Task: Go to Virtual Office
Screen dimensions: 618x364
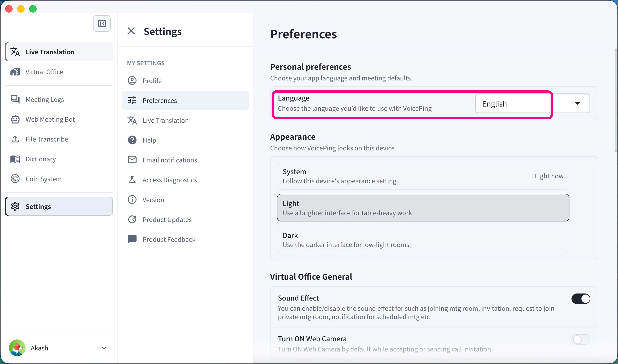Action: click(59, 72)
